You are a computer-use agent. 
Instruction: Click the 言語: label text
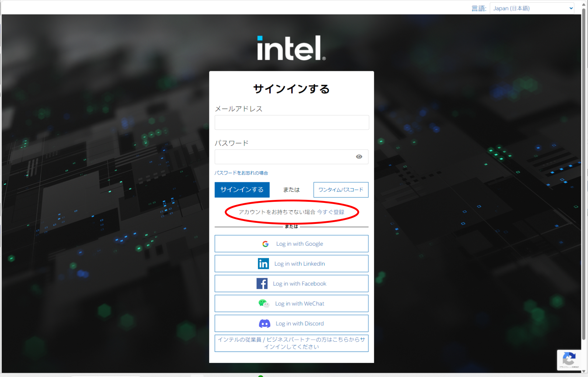click(479, 8)
